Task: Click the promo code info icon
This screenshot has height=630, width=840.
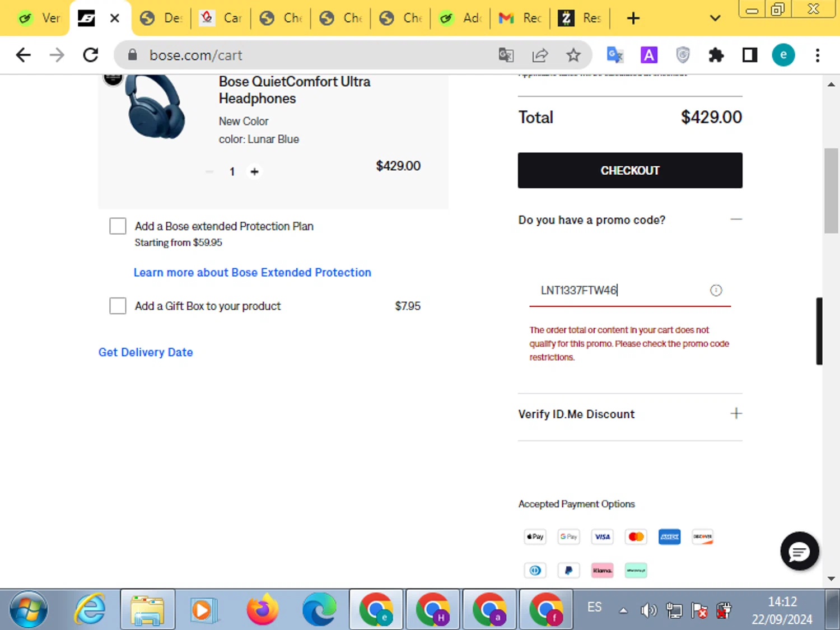Action: [716, 290]
